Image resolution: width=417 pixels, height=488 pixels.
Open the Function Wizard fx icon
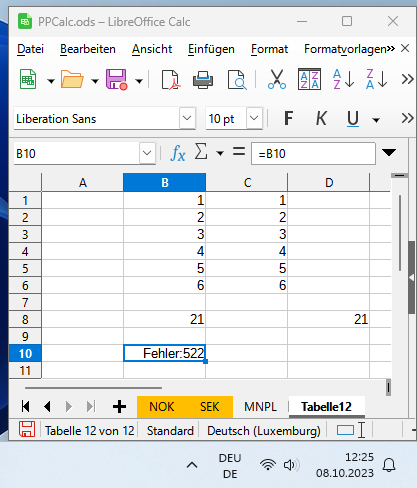point(178,154)
